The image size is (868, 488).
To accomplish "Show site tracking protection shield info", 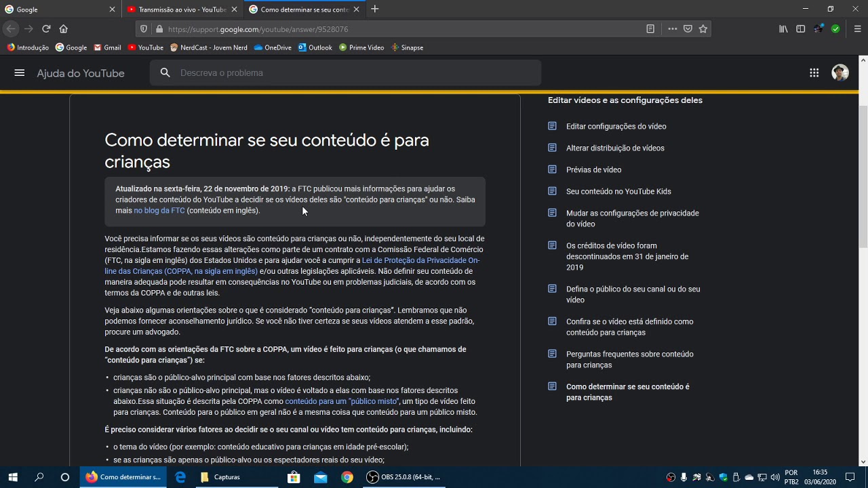I will coord(143,29).
